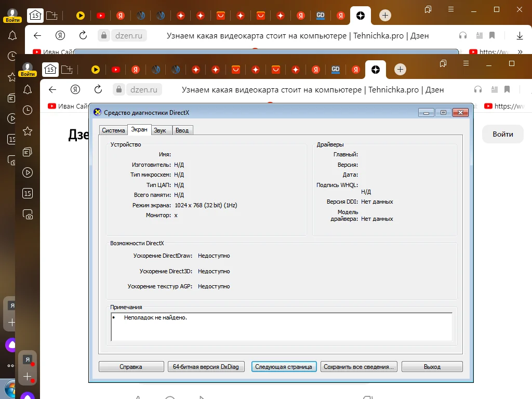
Task: Open hamburger menu of inner browser
Action: pos(466,63)
